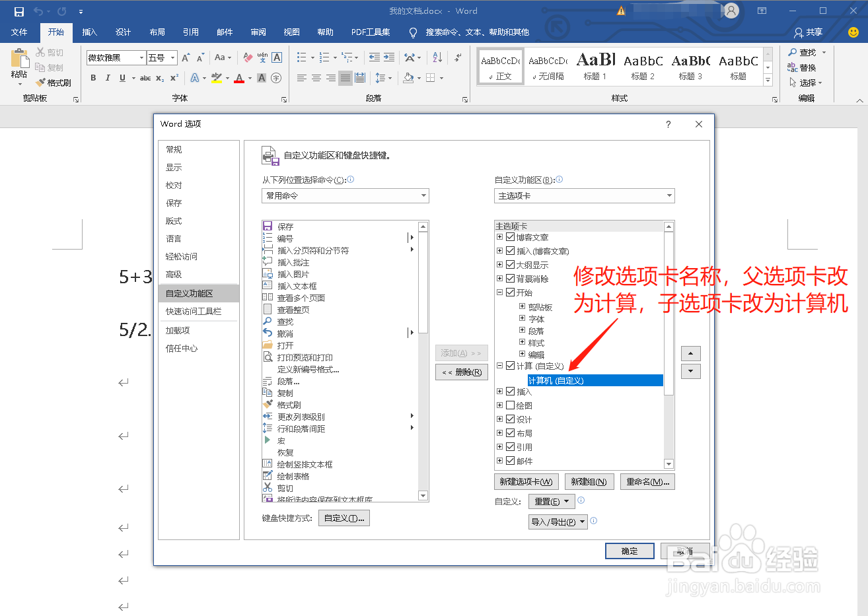The image size is (868, 616).
Task: Click the align left icon
Action: 302,78
